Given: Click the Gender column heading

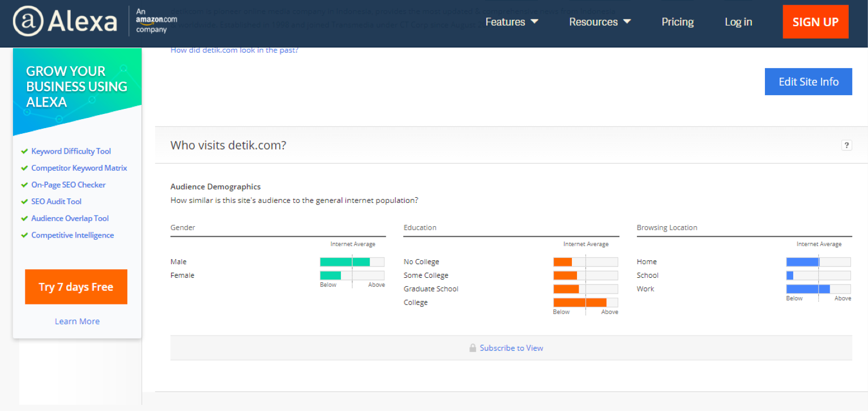Looking at the screenshot, I should [183, 227].
